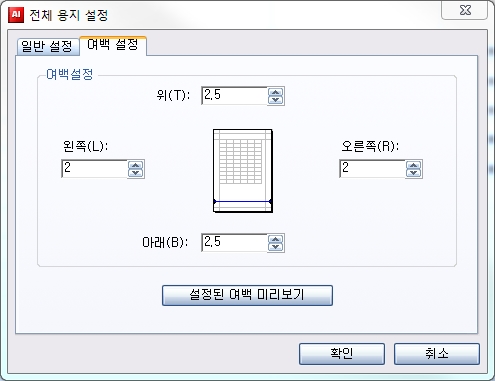This screenshot has height=381, width=495.
Task: Click the page margin preview thumbnail
Action: click(x=243, y=171)
